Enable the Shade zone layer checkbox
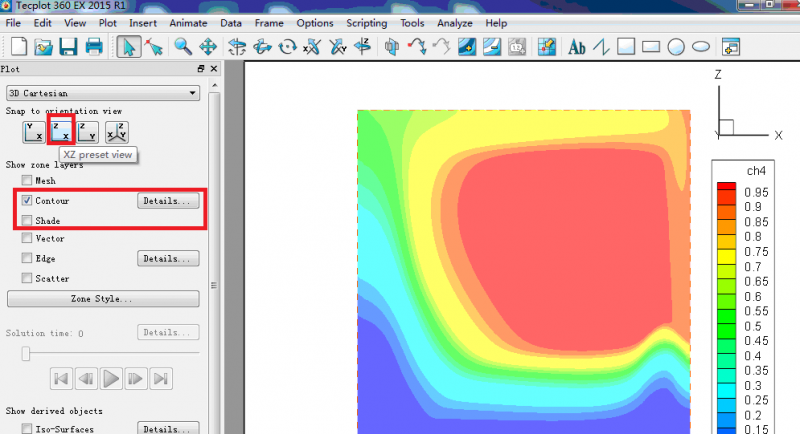 [27, 220]
